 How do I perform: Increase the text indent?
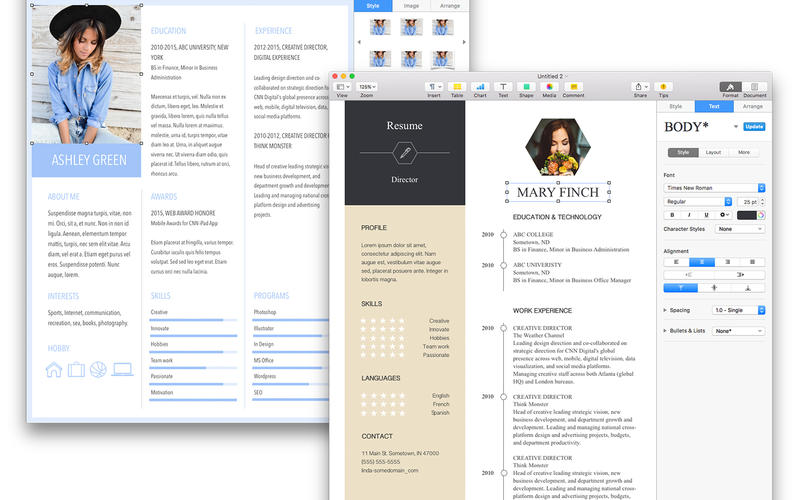740,274
